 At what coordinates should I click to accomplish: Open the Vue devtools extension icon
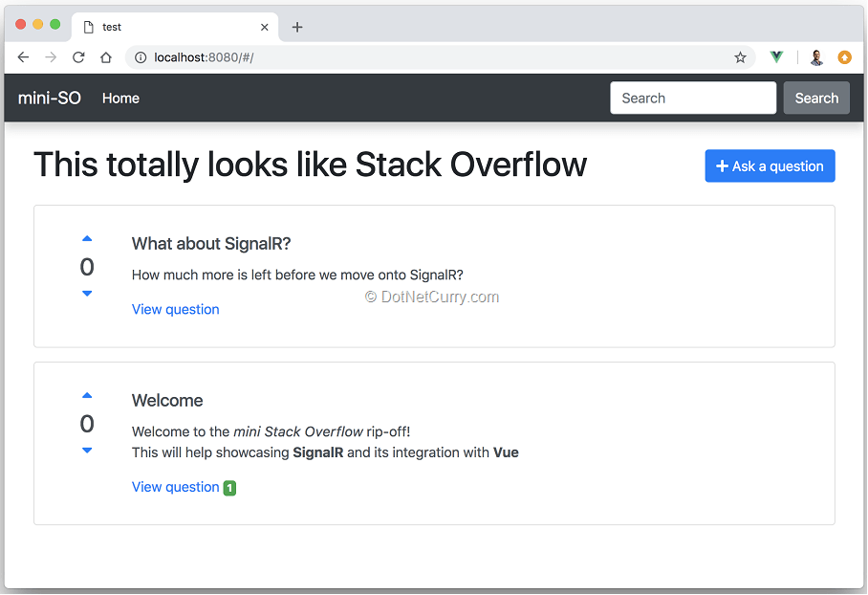(x=776, y=56)
